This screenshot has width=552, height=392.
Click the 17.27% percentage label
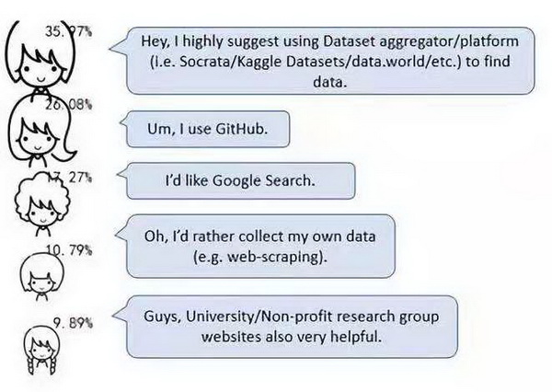(x=68, y=175)
